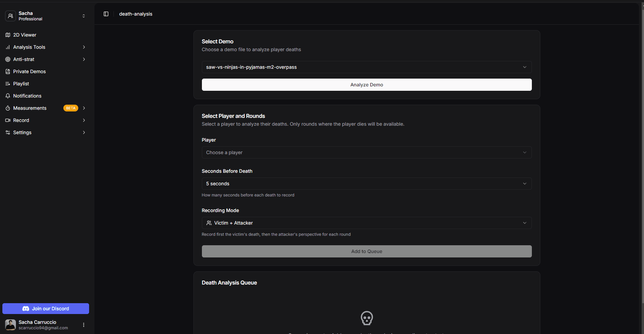This screenshot has height=334, width=644.
Task: Expand the Settings submenu
Action: (x=84, y=132)
